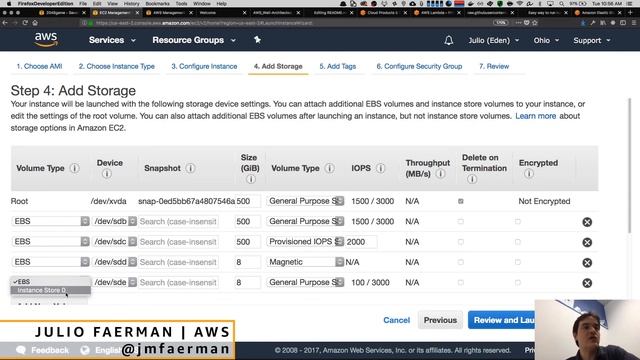Open the macOS History menu

131,3
